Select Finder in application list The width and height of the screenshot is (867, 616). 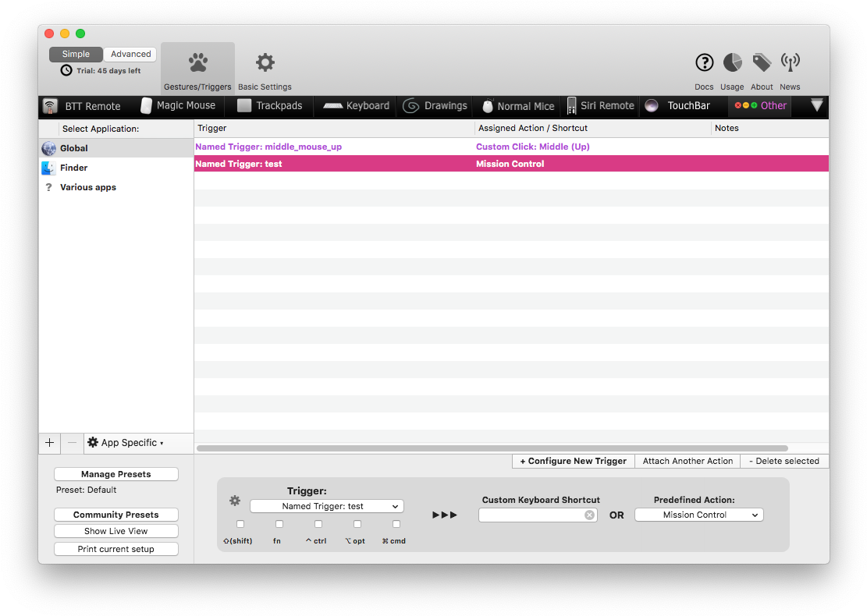pos(116,168)
